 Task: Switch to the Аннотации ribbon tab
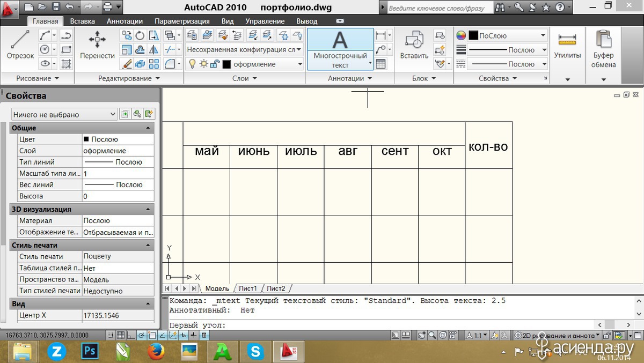click(125, 21)
